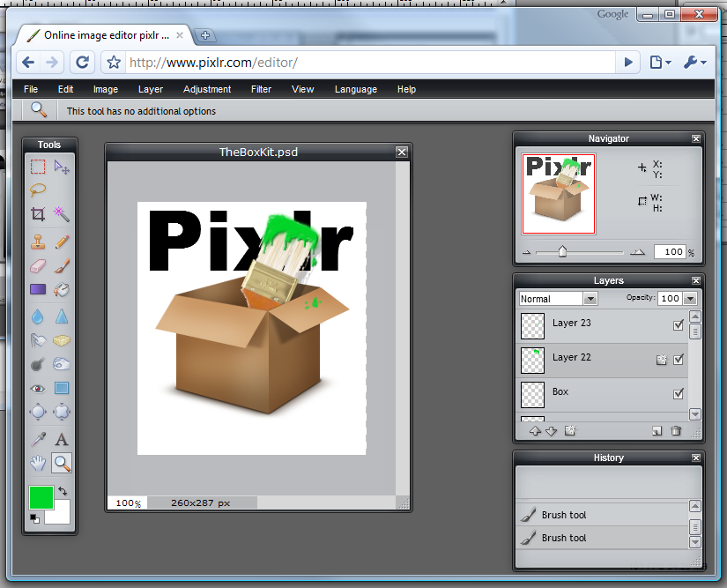This screenshot has width=727, height=588.
Task: Activate the Type text tool
Action: tap(62, 438)
